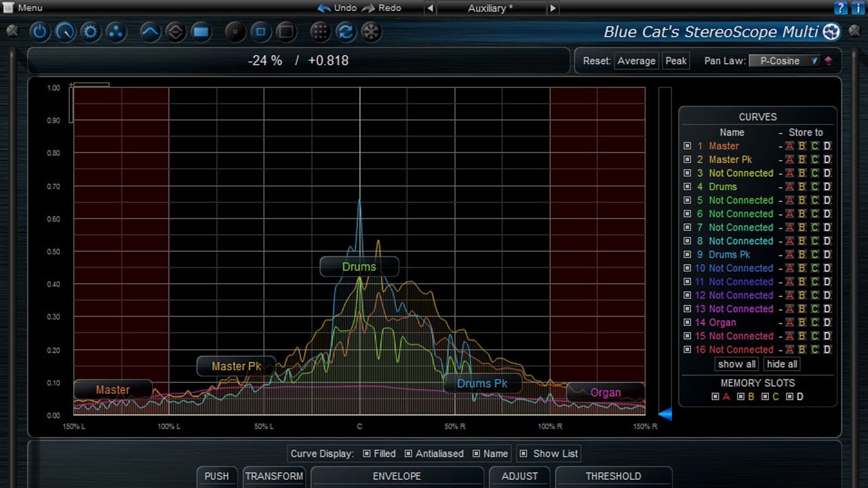Screen dimensions: 868x488
Task: Toggle visibility of curve 14 Organ
Action: pos(687,322)
